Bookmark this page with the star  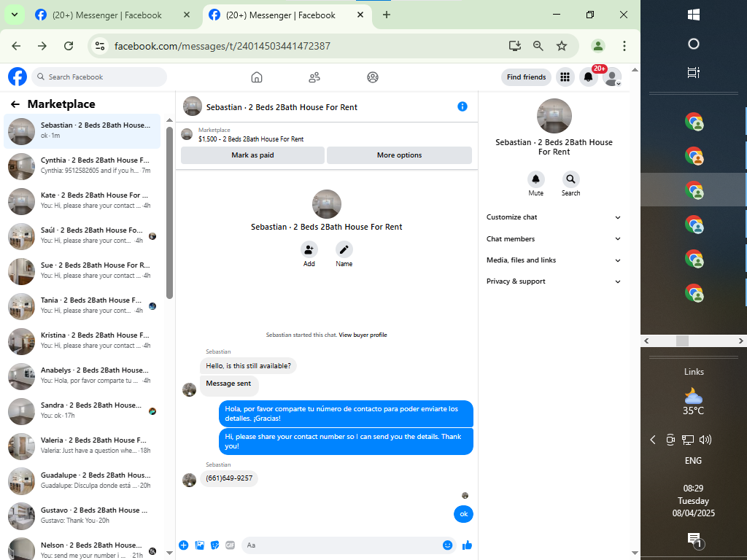tap(562, 46)
